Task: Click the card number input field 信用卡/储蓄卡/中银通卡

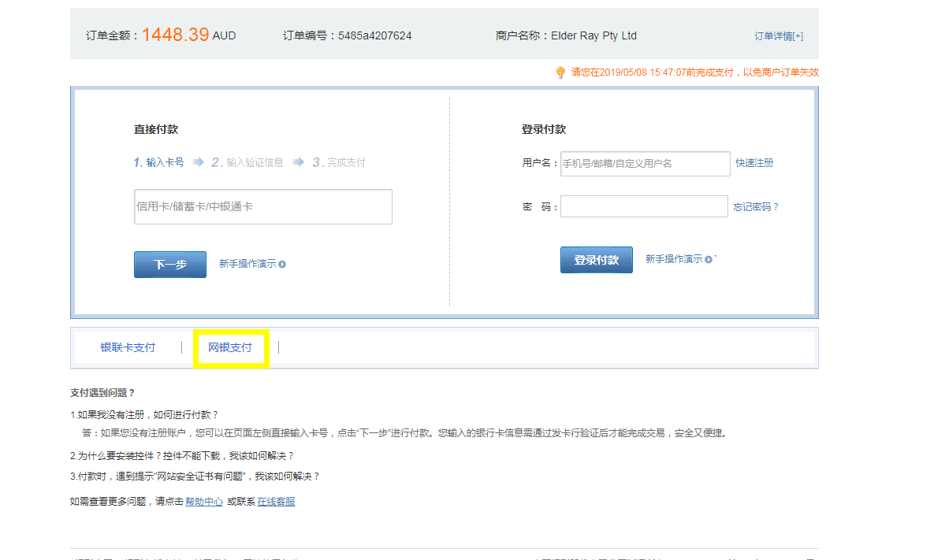Action: 262,206
